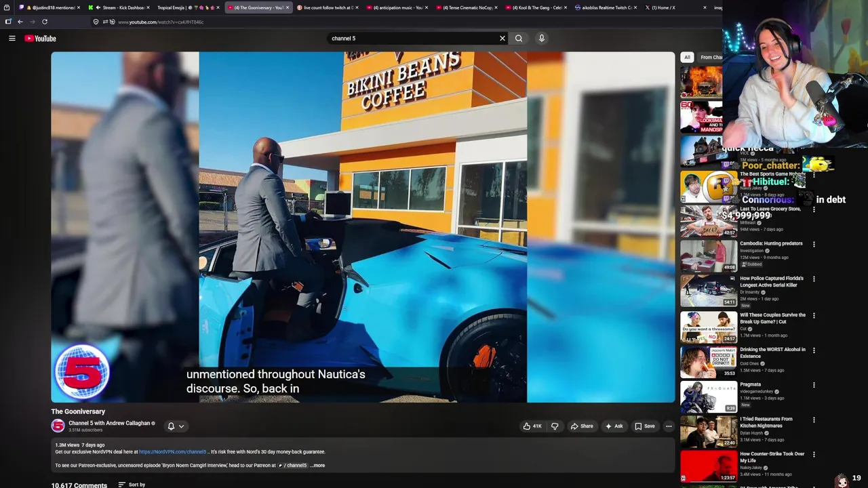Dislike the video with the thumbs-down icon
The image size is (868, 488).
[555, 426]
